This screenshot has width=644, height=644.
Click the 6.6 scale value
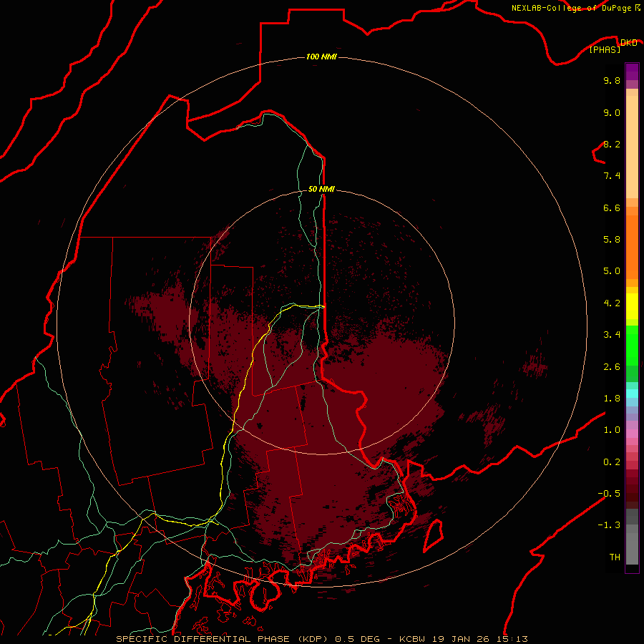point(612,208)
